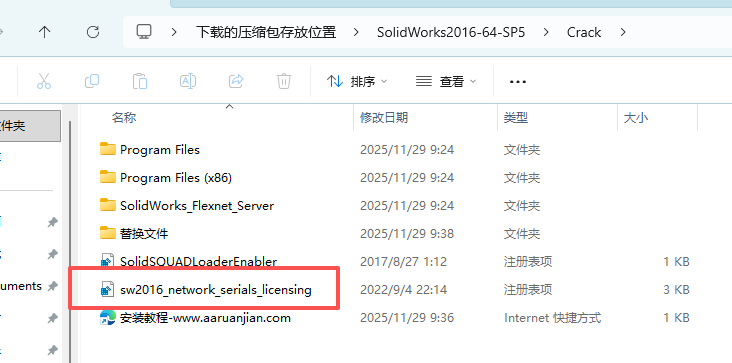Click the Share icon in toolbar
Image resolution: width=732 pixels, height=363 pixels.
click(236, 81)
